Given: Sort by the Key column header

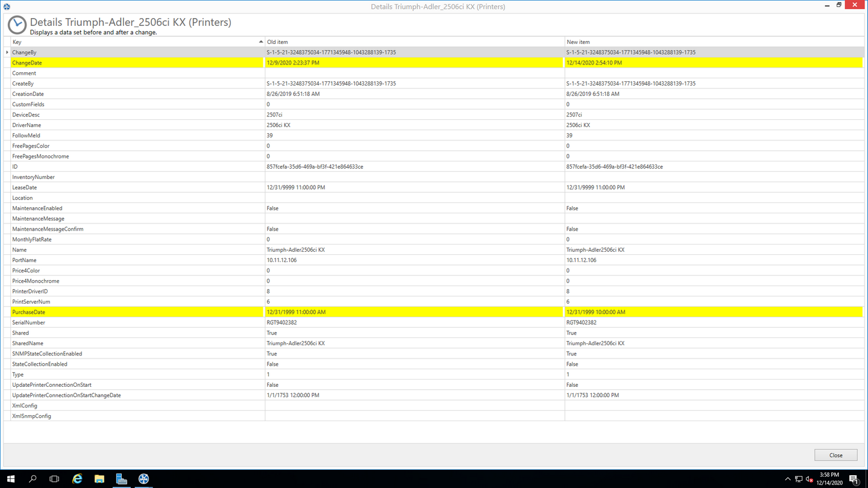Looking at the screenshot, I should (137, 42).
